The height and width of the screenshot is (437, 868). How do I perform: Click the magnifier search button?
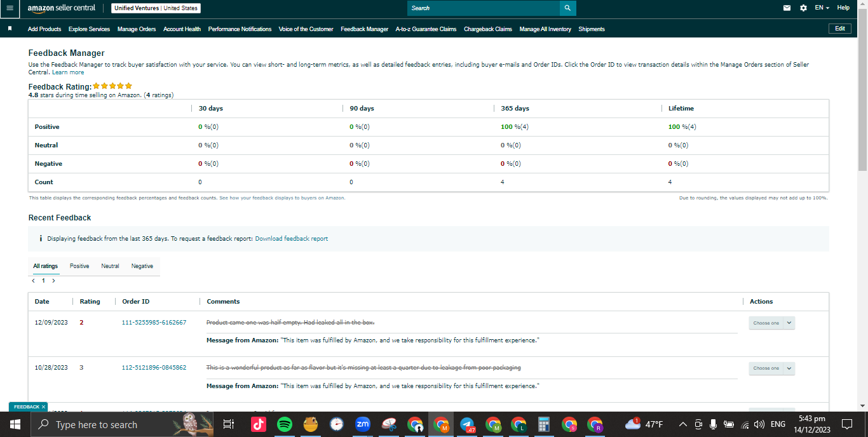[x=567, y=8]
